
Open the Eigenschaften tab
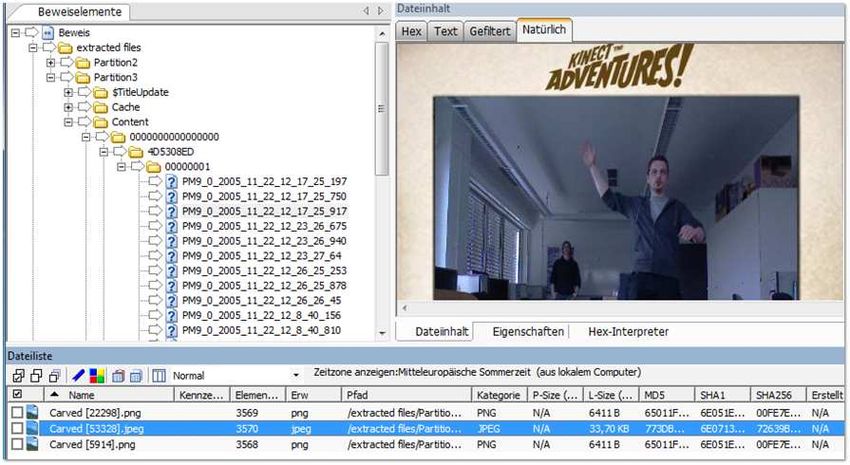click(x=528, y=332)
